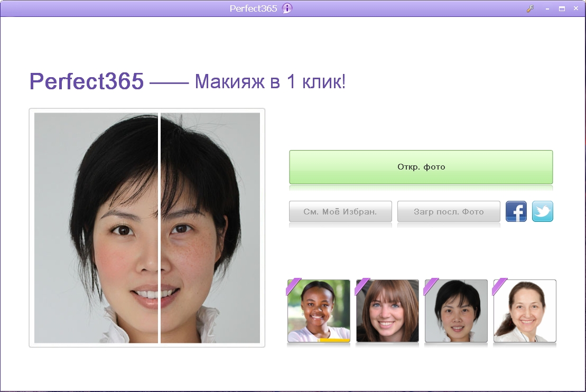Click the Макияж в 1 клик! headline
This screenshot has height=392, width=586.
(x=270, y=81)
